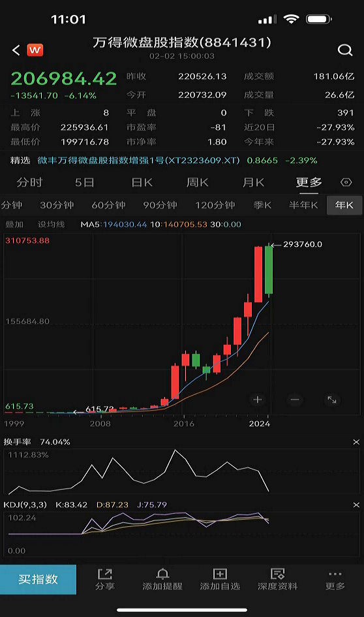Open search with the magnifier icon
This screenshot has width=364, height=617.
[344, 50]
